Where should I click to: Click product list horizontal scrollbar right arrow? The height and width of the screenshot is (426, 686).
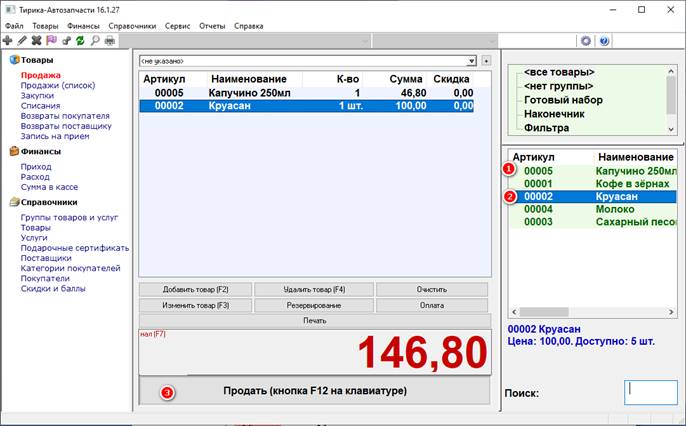coord(671,312)
